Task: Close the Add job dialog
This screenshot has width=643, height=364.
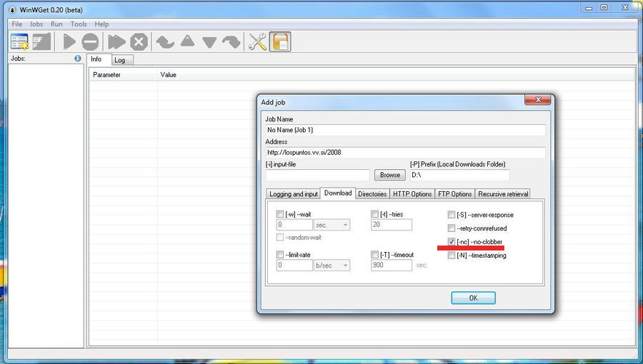Action: point(538,100)
